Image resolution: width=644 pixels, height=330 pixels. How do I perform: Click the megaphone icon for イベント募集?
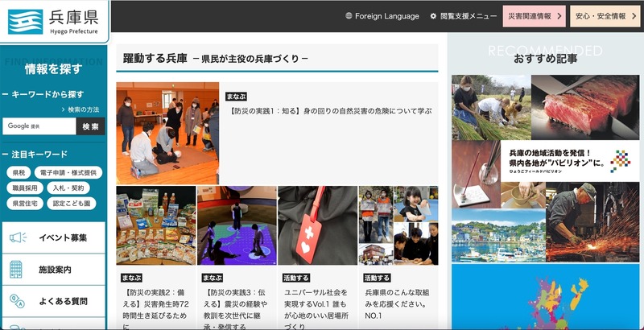tap(18, 237)
